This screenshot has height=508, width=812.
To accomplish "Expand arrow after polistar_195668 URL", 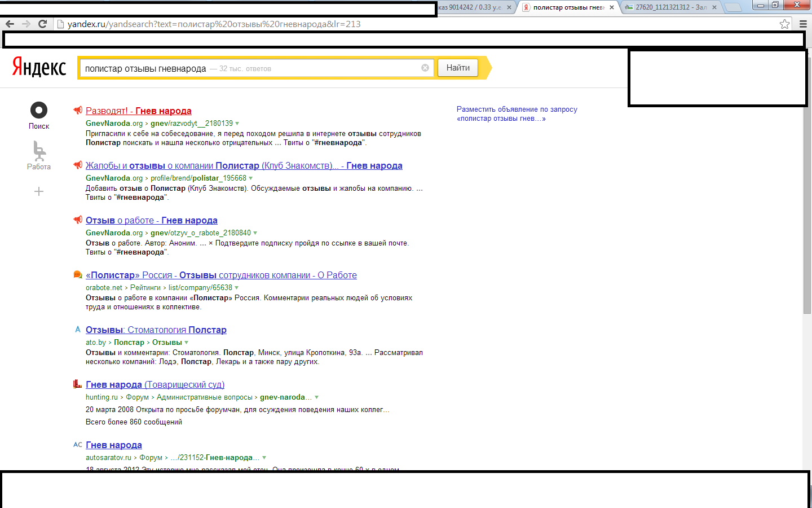I will (251, 178).
